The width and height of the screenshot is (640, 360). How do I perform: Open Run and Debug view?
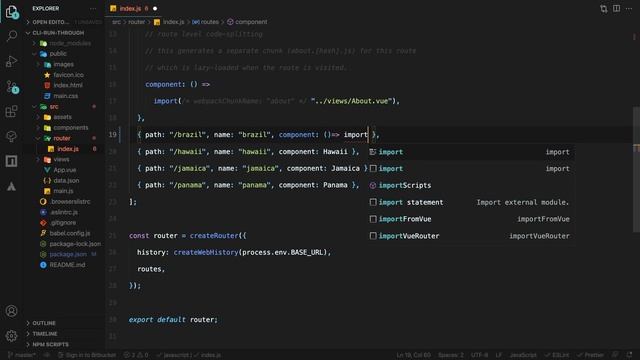11,61
